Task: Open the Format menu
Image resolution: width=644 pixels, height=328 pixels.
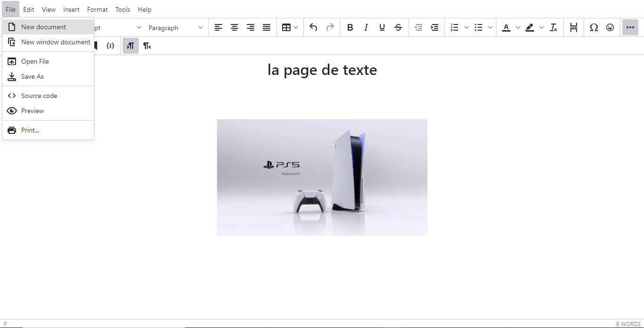Action: 97,9
